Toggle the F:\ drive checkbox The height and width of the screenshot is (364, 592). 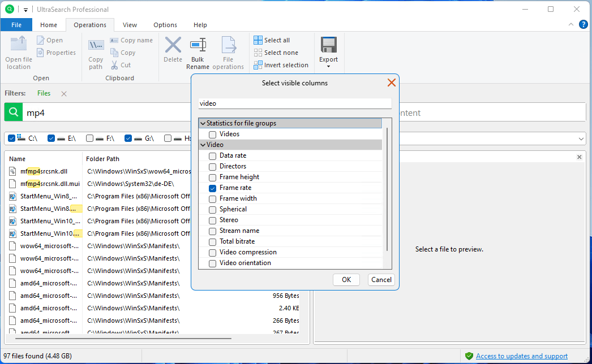click(x=90, y=138)
